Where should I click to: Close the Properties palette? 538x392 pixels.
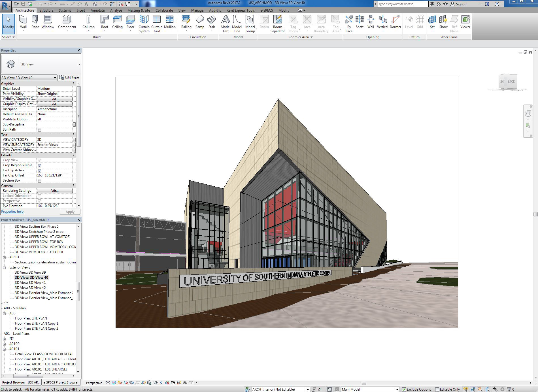(x=79, y=50)
